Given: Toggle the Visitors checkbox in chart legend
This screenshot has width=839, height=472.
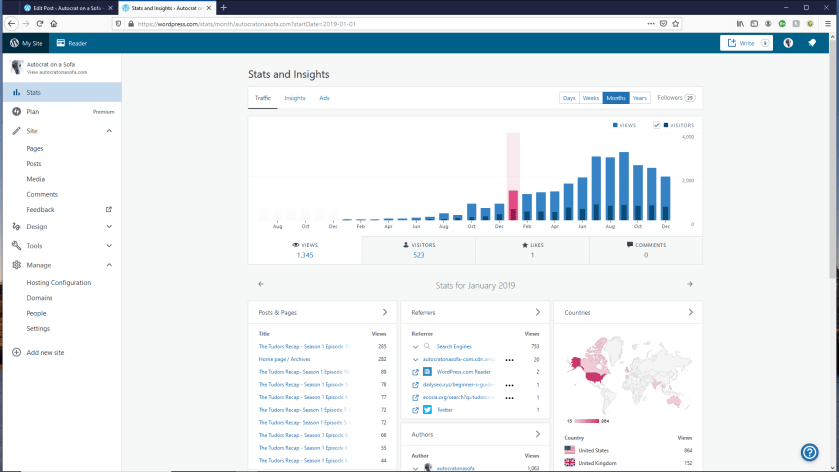Looking at the screenshot, I should pyautogui.click(x=657, y=125).
